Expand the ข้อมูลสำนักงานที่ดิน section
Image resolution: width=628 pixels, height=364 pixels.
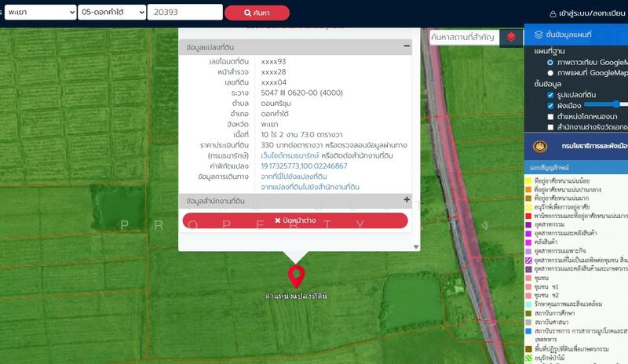click(406, 200)
